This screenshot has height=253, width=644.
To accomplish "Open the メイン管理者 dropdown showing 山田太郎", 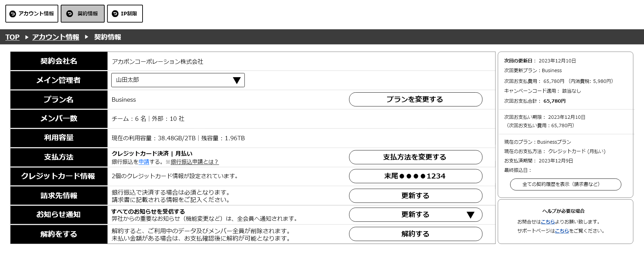I will pos(178,80).
